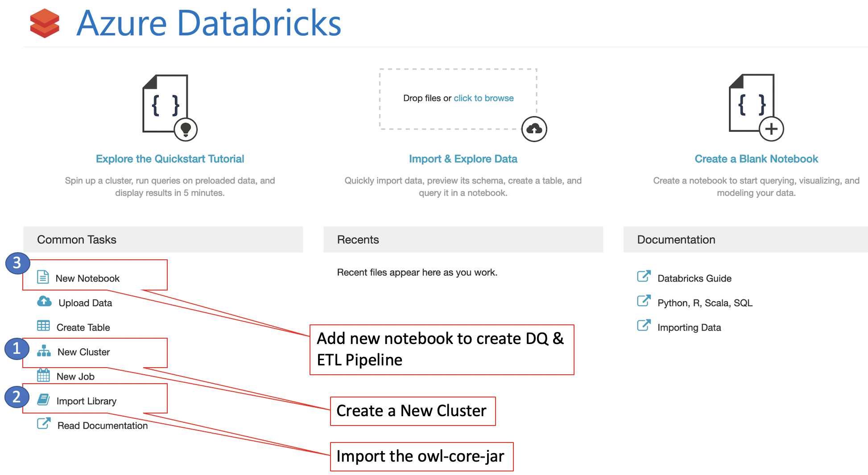Click the Read Documentation external-link icon
868x475 pixels.
click(x=44, y=423)
